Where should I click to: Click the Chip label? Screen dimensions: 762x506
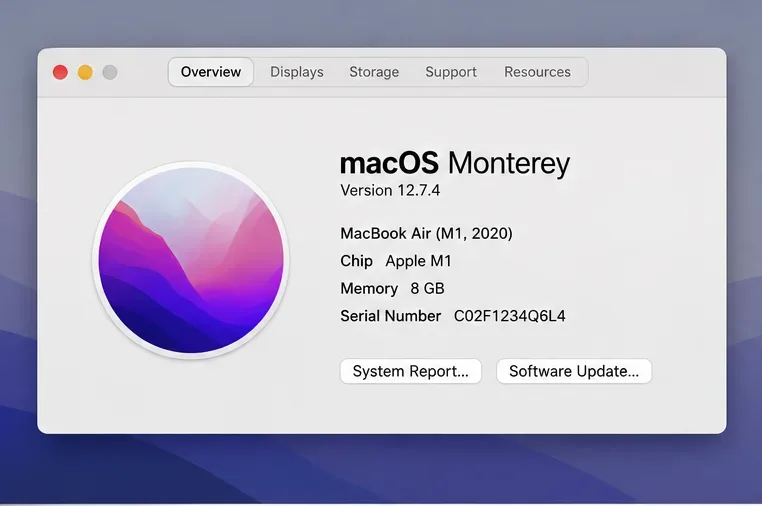point(356,261)
